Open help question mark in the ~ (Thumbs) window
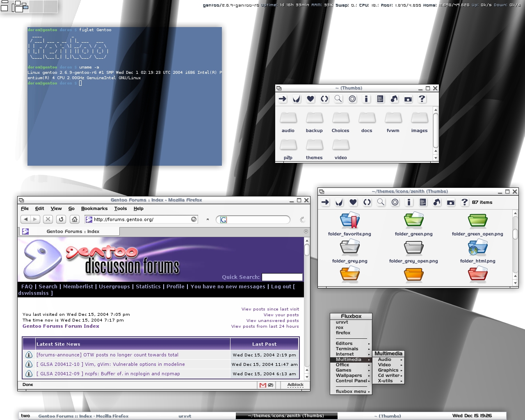The width and height of the screenshot is (525, 420). click(x=422, y=99)
